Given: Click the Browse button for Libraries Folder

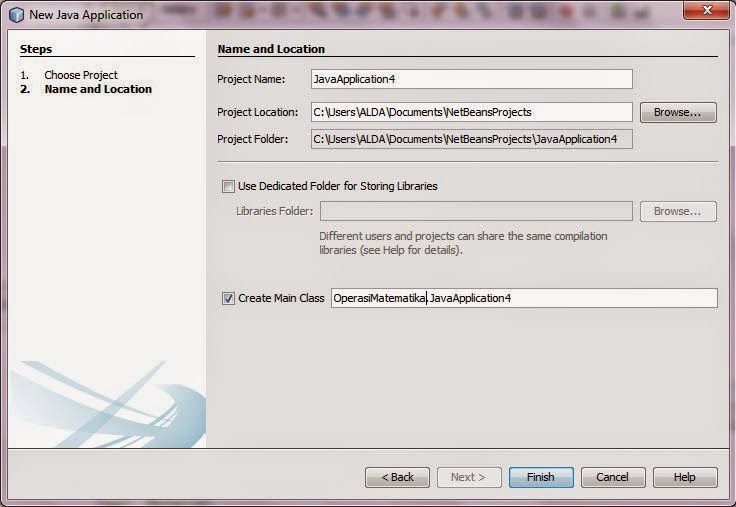Looking at the screenshot, I should [x=678, y=211].
